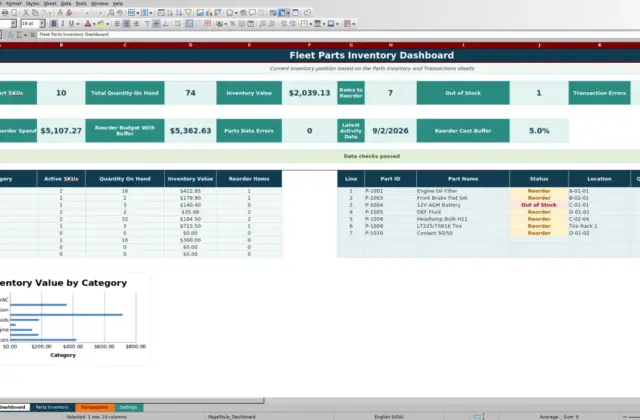The image size is (640, 420).
Task: Click the Inventory Value by Category chart
Action: [73, 318]
